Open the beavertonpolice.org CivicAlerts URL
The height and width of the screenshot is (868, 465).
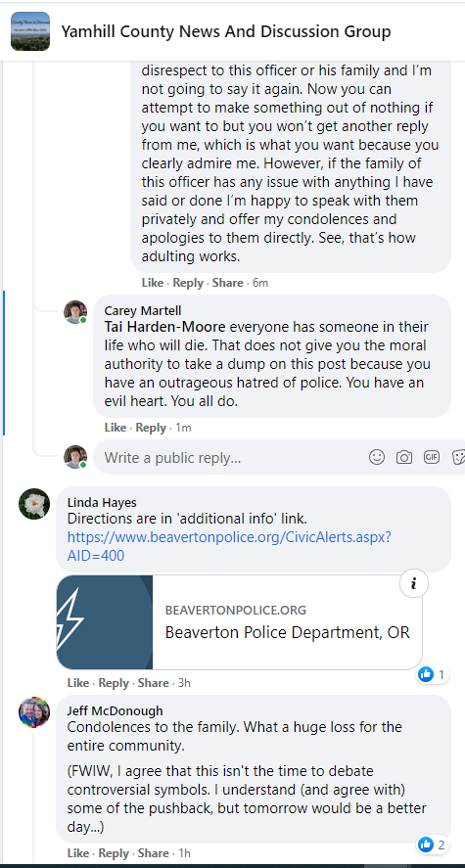coord(229,546)
